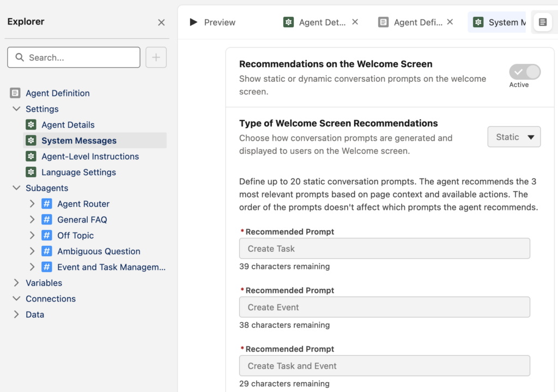The width and height of the screenshot is (558, 392).
Task: Click the gear icon beside Agent-Level Instructions
Action: 31,156
